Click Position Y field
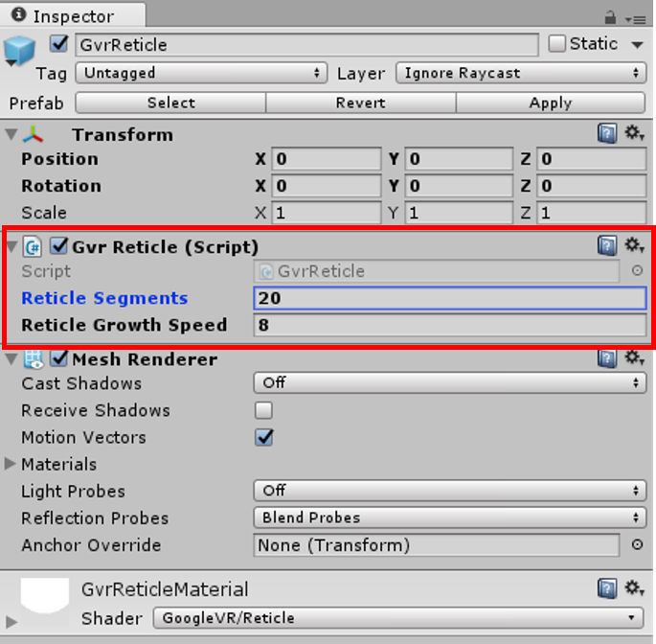This screenshot has width=656, height=644. (x=459, y=159)
